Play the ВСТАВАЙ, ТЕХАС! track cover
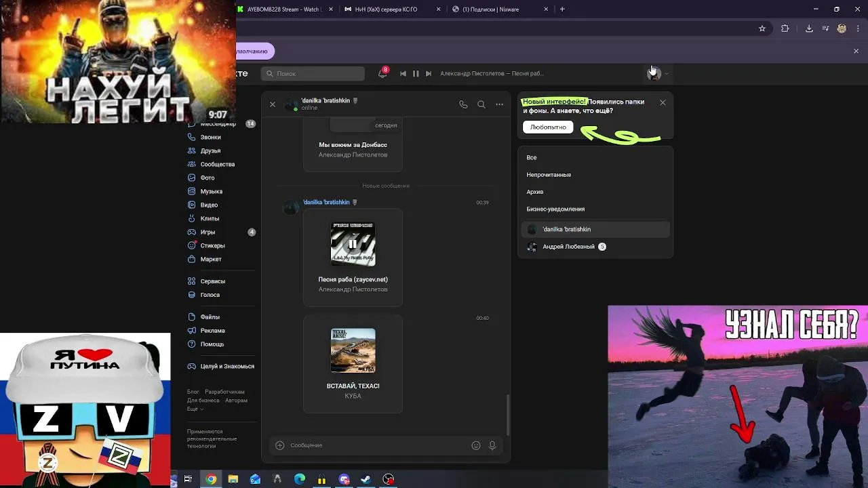The height and width of the screenshot is (488, 868). [353, 350]
